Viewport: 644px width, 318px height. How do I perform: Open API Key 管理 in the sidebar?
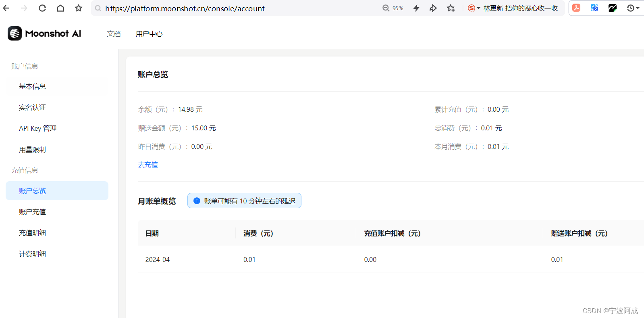tap(57, 128)
